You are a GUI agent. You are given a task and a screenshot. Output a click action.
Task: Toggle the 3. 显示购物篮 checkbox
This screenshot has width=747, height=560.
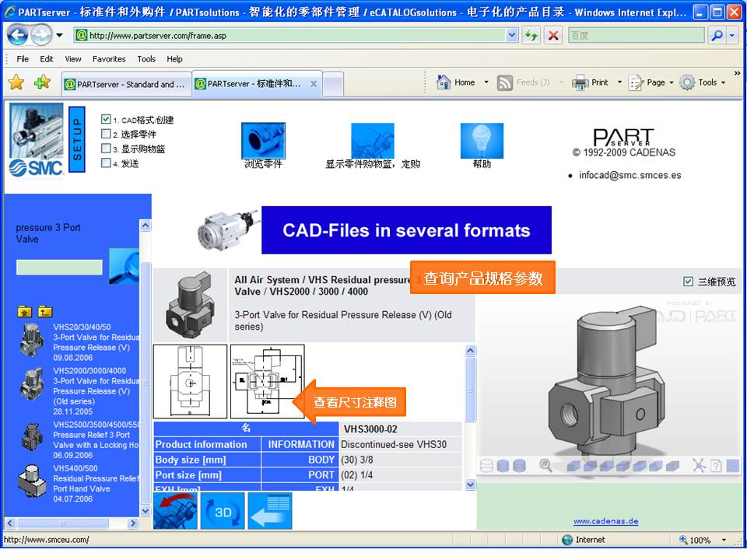click(x=106, y=149)
